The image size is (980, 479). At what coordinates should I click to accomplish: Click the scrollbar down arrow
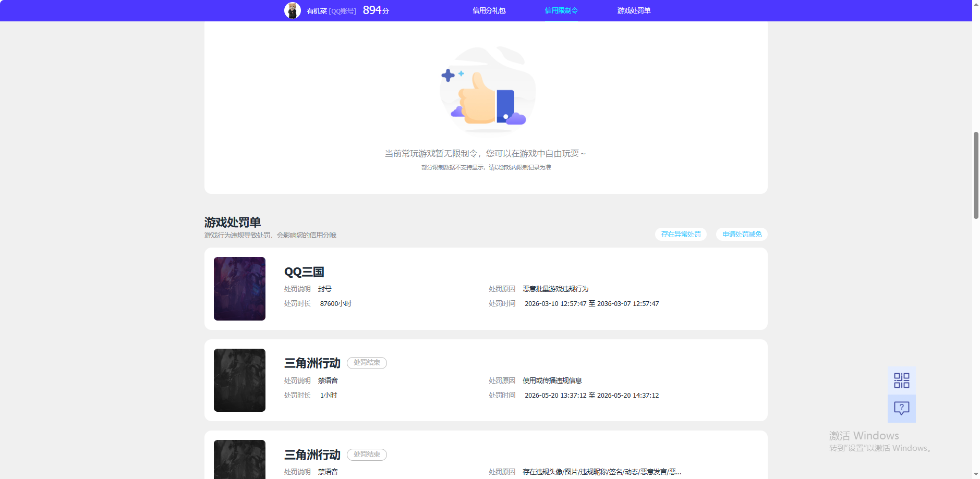976,475
